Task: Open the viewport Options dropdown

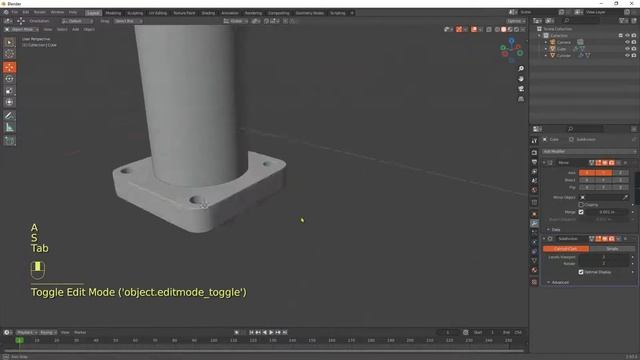Action: coord(516,21)
